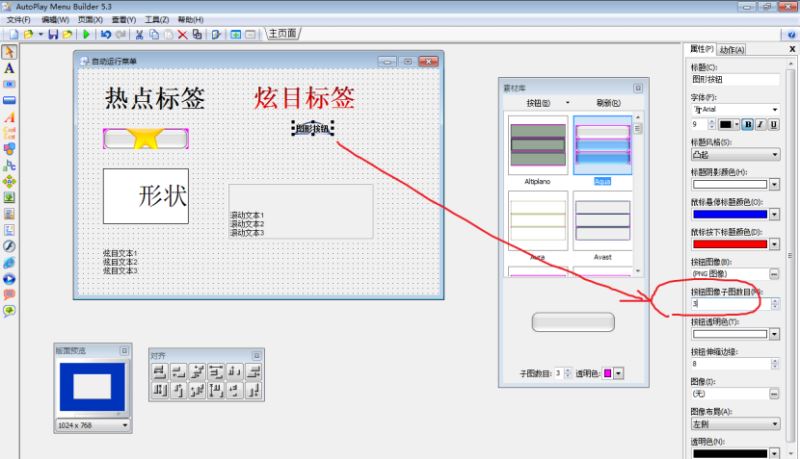Image resolution: width=800 pixels, height=459 pixels.
Task: Toggle underline font style
Action: click(773, 124)
